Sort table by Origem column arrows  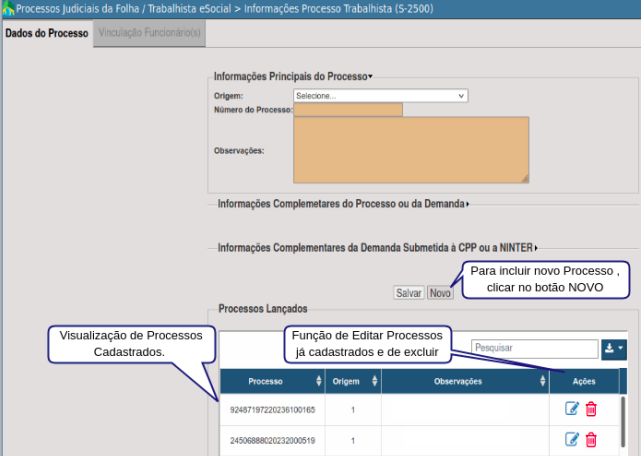point(374,381)
